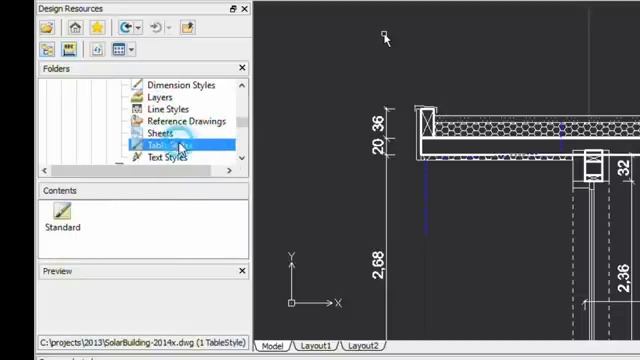
Task: Select highlighted Table Styles tree item
Action: (x=182, y=145)
